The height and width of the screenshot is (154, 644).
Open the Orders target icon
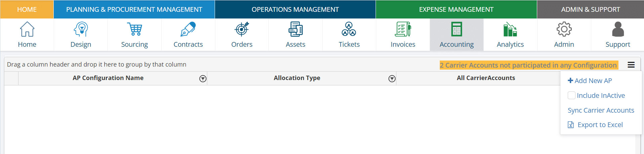pyautogui.click(x=242, y=29)
